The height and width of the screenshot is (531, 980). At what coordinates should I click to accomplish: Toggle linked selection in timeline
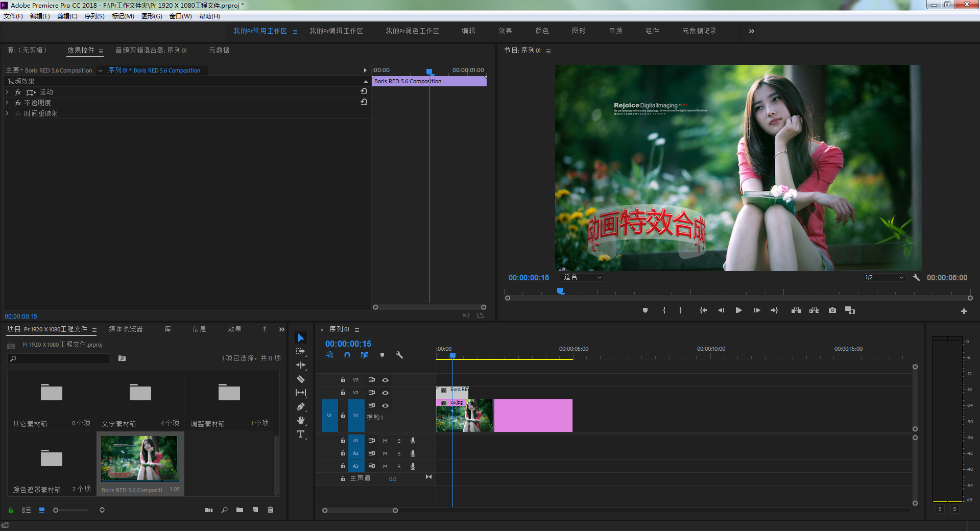365,355
